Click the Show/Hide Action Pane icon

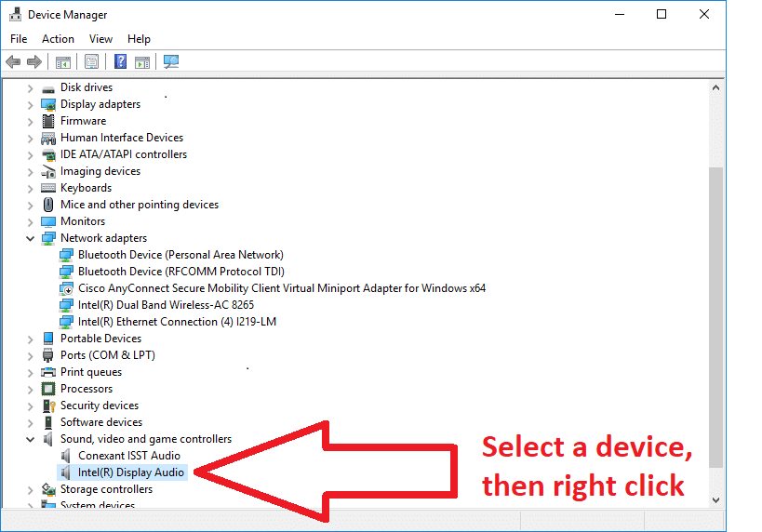point(142,62)
